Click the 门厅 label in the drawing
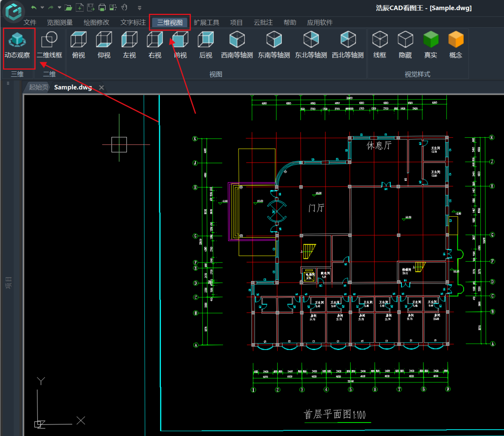This screenshot has height=436, width=504. tap(316, 207)
